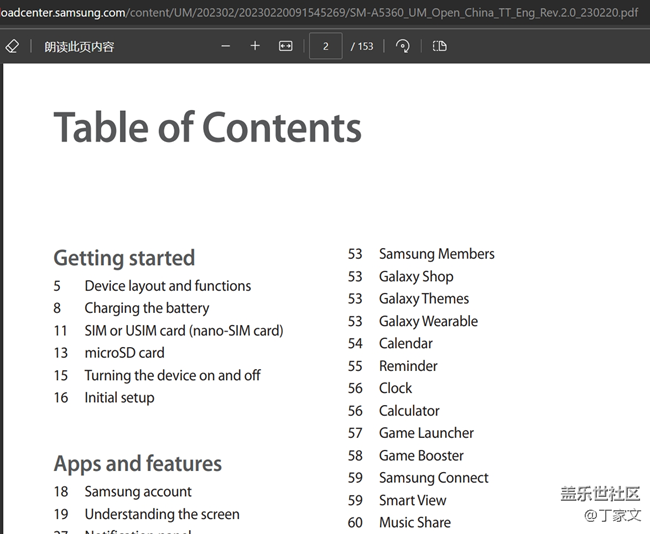Screen dimensions: 650x534
Task: Zoom out with the minus icon
Action: [225, 46]
